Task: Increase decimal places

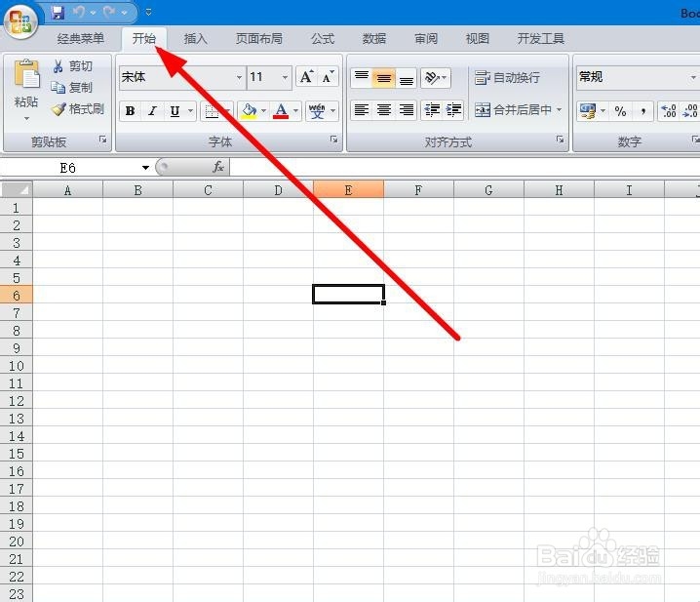Action: tap(668, 111)
